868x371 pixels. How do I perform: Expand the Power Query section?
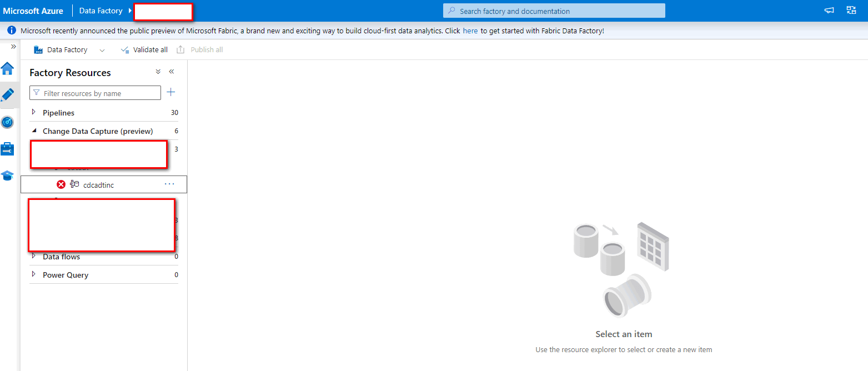[x=35, y=275]
